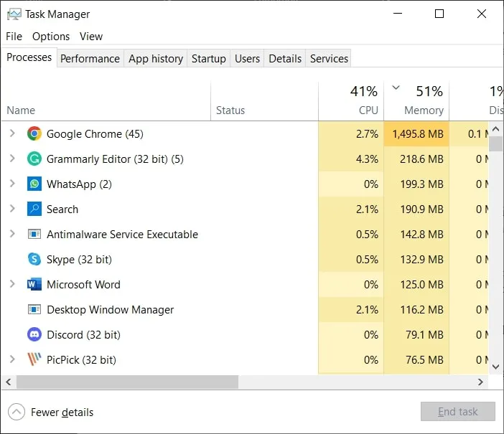Switch to the Performance tab
Screen dimensions: 504x434
click(90, 59)
